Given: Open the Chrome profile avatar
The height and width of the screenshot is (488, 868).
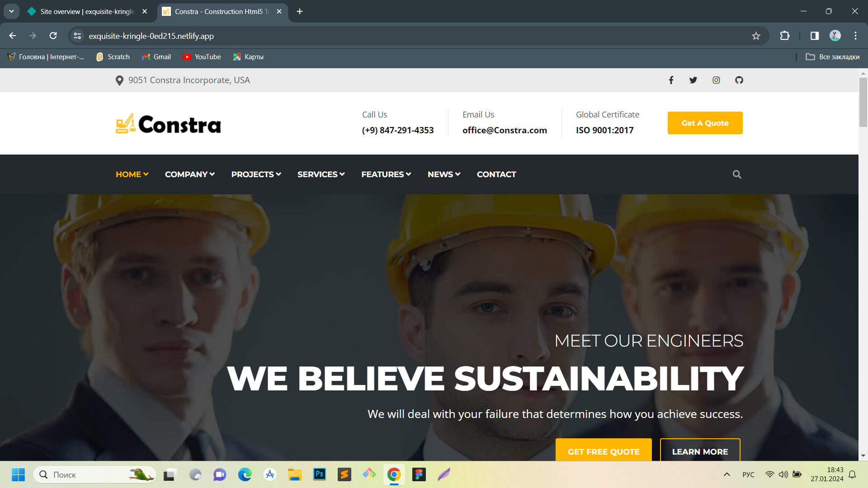Looking at the screenshot, I should coord(835,36).
